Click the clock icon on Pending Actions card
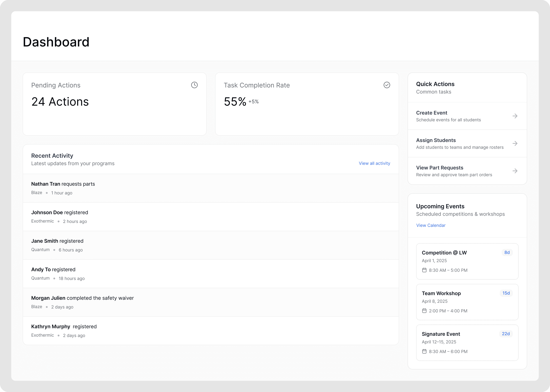Viewport: 550px width, 392px height. coord(195,85)
